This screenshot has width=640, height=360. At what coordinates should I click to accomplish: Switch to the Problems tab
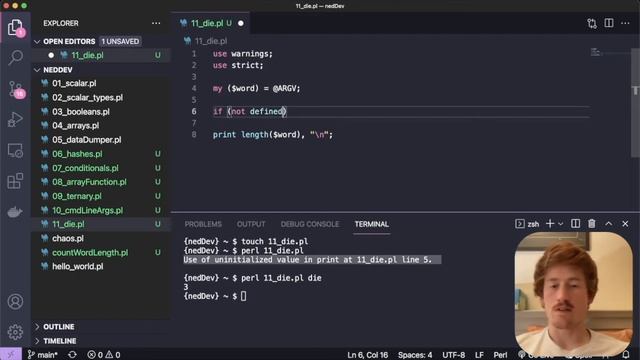[203, 224]
